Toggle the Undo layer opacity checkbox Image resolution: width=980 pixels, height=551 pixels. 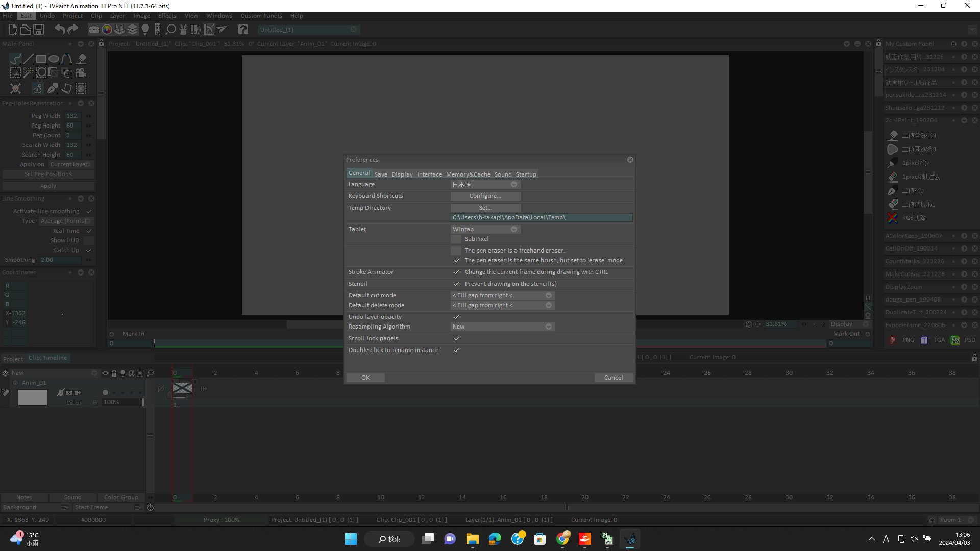(x=456, y=317)
